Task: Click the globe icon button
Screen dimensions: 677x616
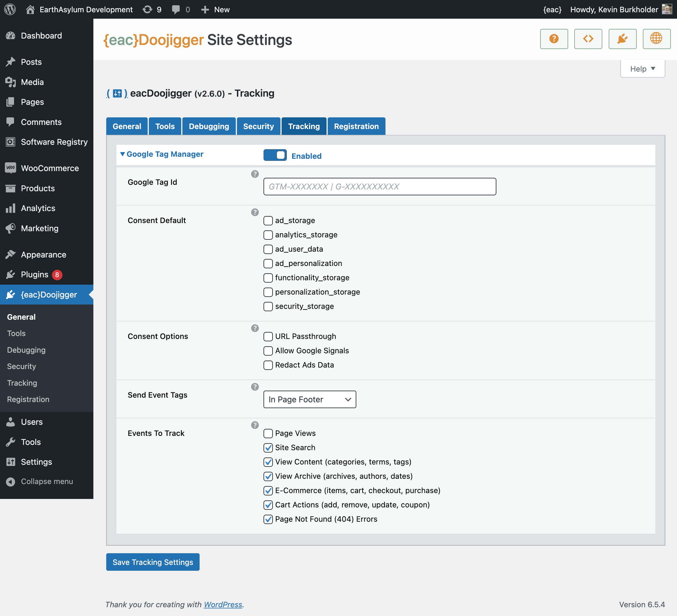Action: pyautogui.click(x=656, y=39)
